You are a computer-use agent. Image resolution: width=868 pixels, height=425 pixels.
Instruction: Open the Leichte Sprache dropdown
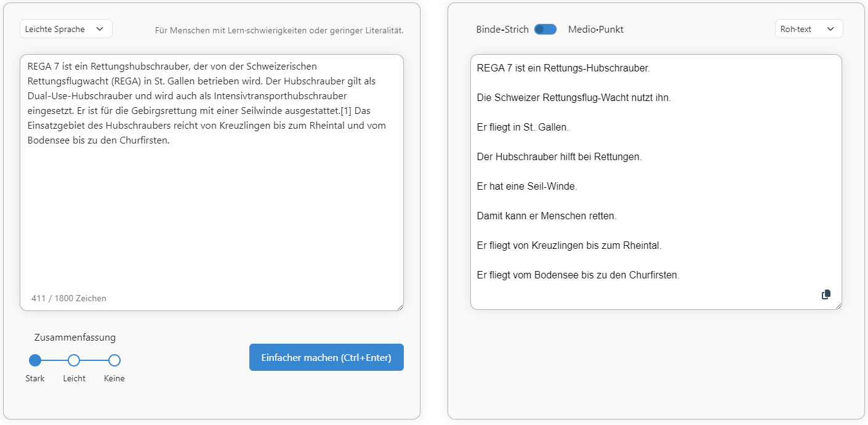[x=66, y=29]
